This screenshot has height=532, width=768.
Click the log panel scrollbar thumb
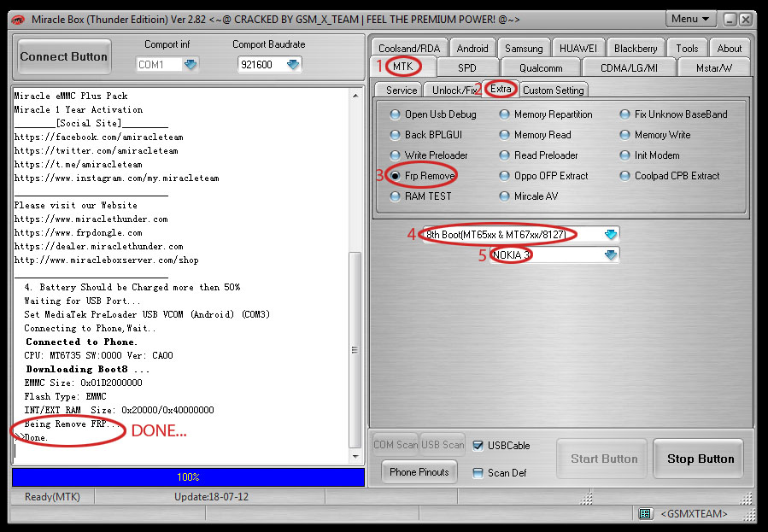coord(355,350)
